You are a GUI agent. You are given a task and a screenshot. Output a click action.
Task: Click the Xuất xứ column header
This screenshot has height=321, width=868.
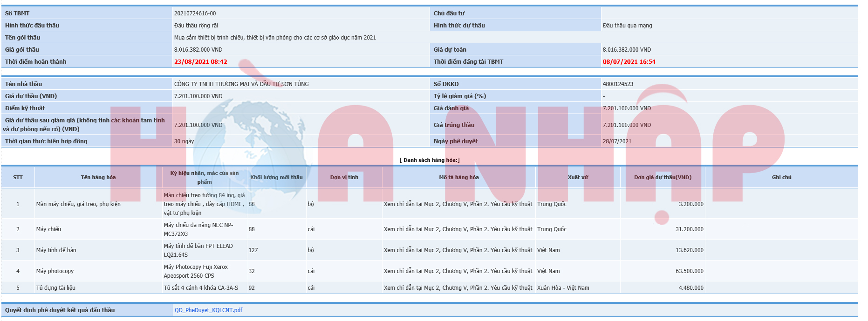pyautogui.click(x=578, y=177)
